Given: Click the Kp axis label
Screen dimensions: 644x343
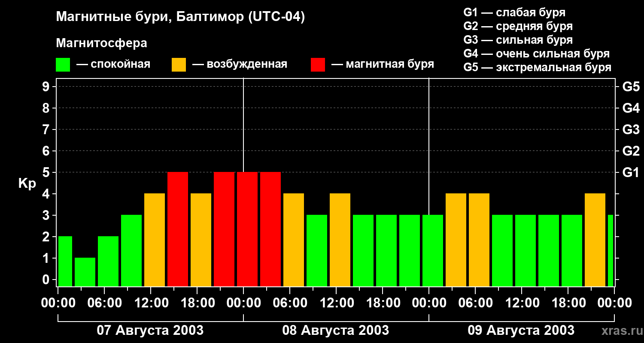Looking at the screenshot, I should point(27,184).
